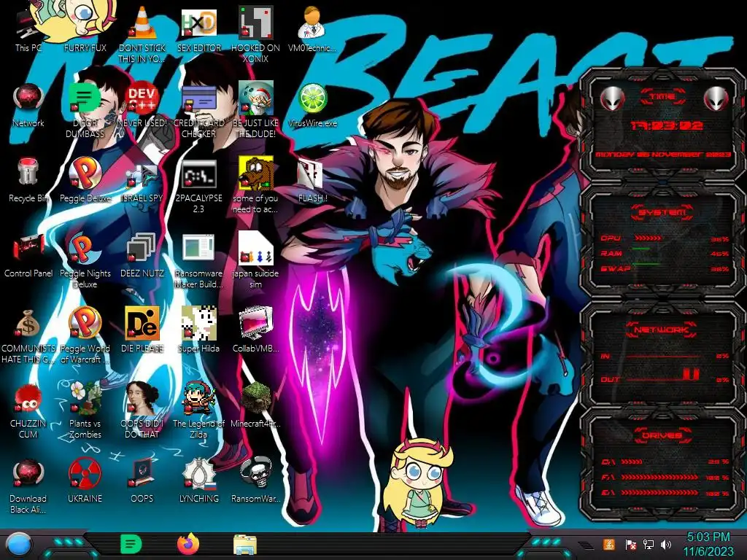Click the right alien head logo
The image size is (747, 560).
click(x=716, y=99)
